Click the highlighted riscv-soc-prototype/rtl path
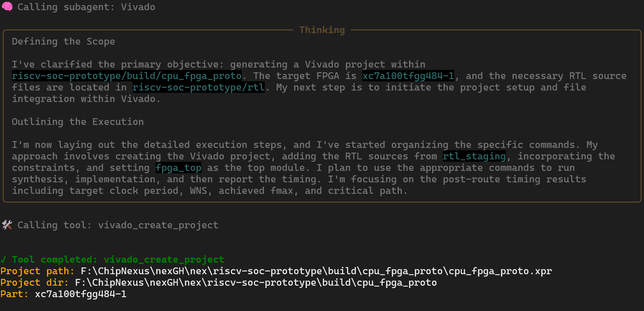This screenshot has height=311, width=644. [x=198, y=87]
